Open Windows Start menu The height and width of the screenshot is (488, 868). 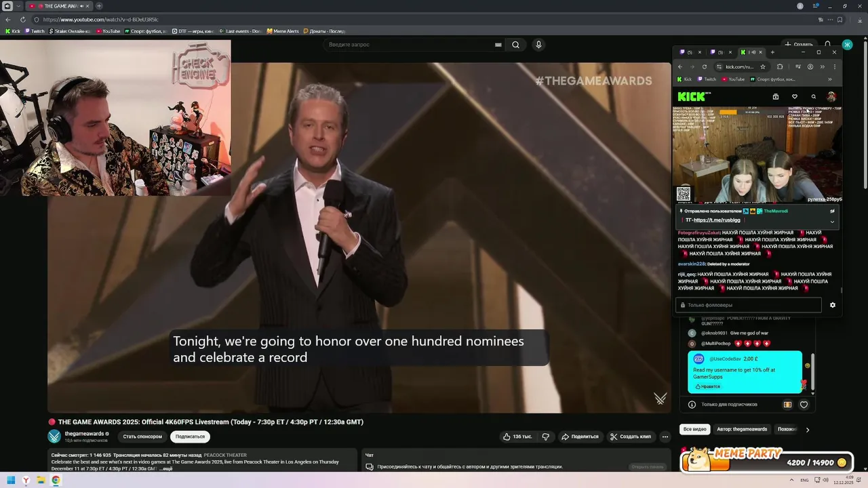11,480
